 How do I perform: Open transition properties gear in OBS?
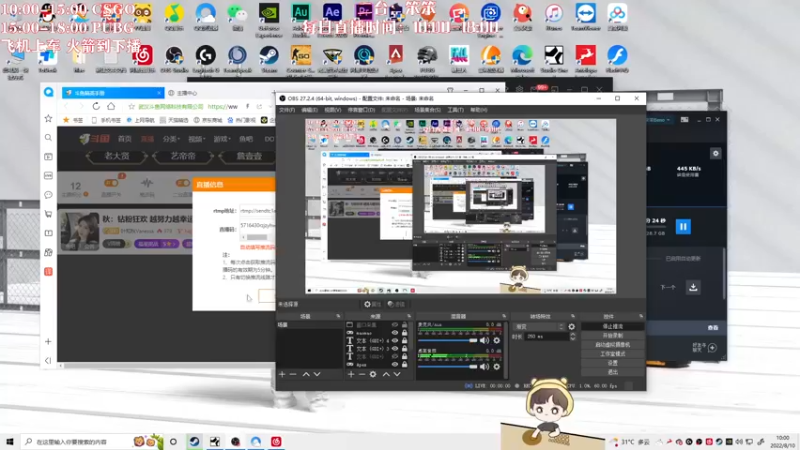571,327
